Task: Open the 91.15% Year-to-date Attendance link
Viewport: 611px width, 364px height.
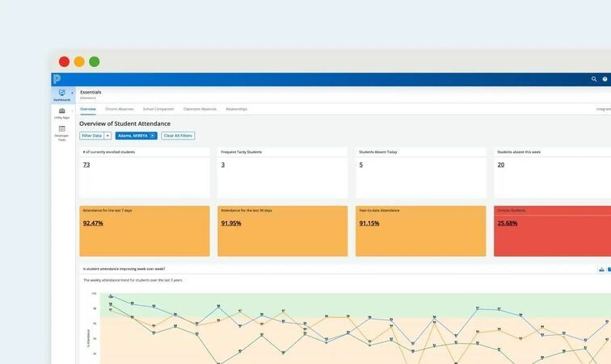Action: tap(369, 223)
